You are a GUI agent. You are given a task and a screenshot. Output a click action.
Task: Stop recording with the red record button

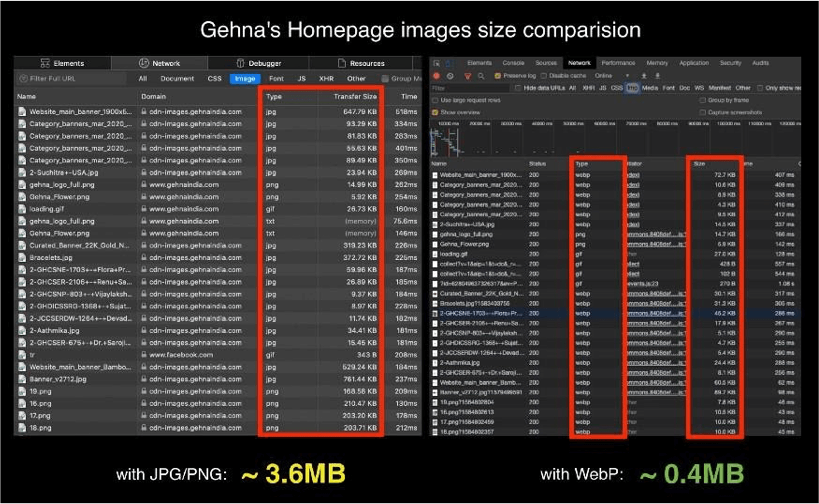pyautogui.click(x=437, y=76)
